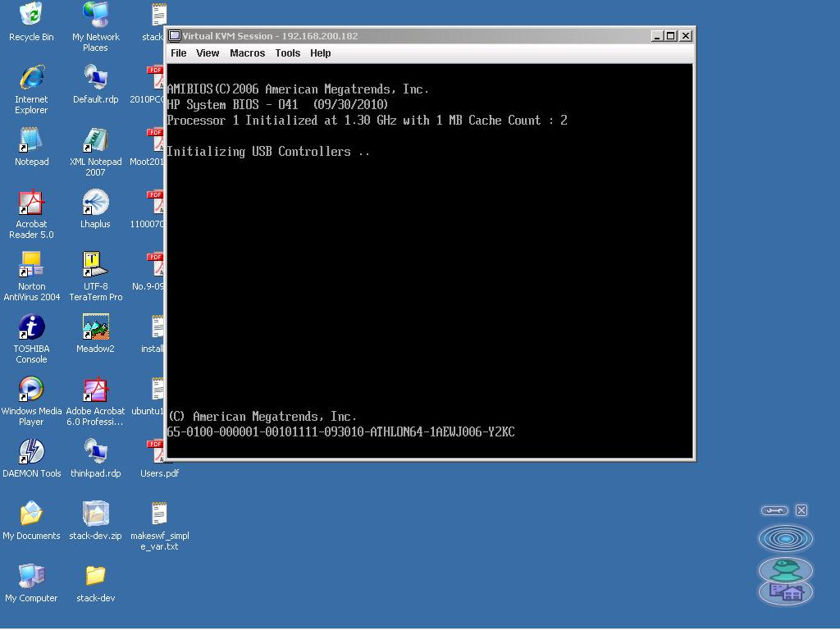840x630 pixels.
Task: Select the Recycle Bin desktop icon
Action: coord(31,15)
